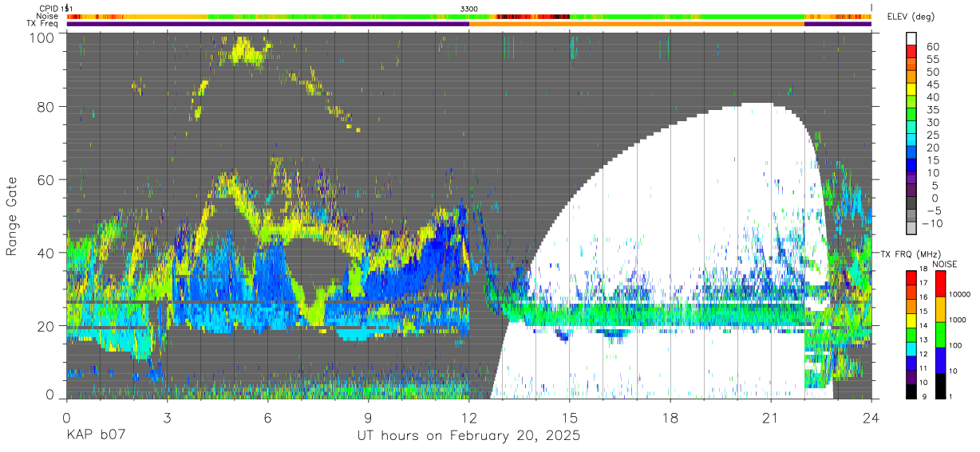Viewport: 980px width, 452px height.
Task: Click the 'NOISE' legend title above colorbar
Action: (x=946, y=264)
